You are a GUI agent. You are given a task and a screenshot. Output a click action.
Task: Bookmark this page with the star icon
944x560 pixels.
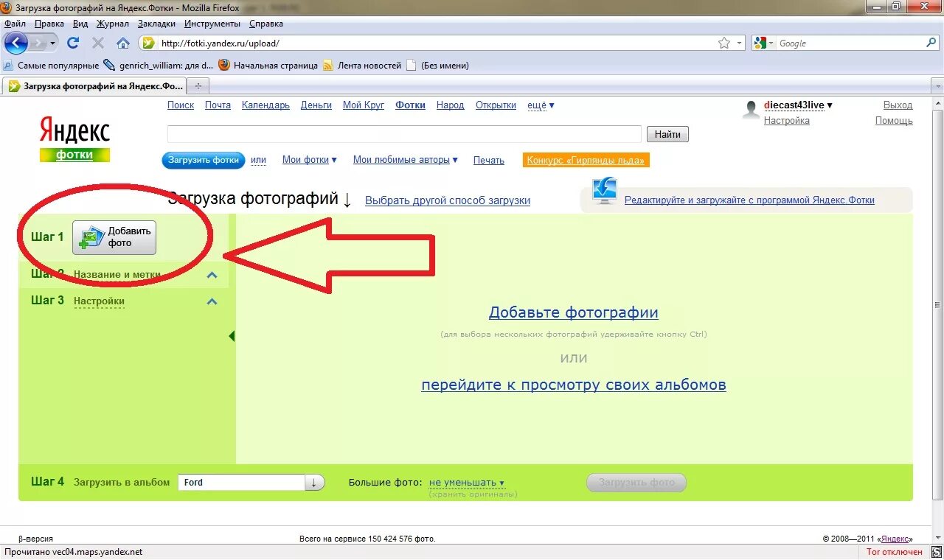tap(724, 43)
